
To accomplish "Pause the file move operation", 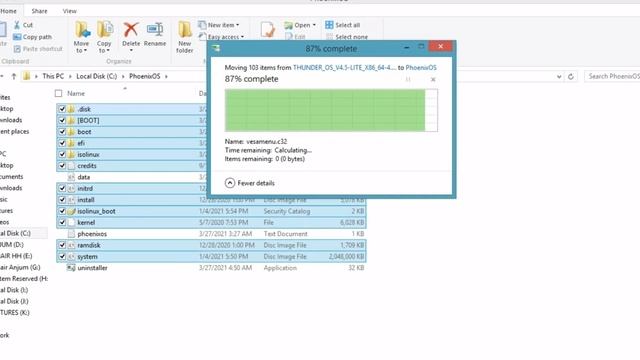I will pos(408,79).
